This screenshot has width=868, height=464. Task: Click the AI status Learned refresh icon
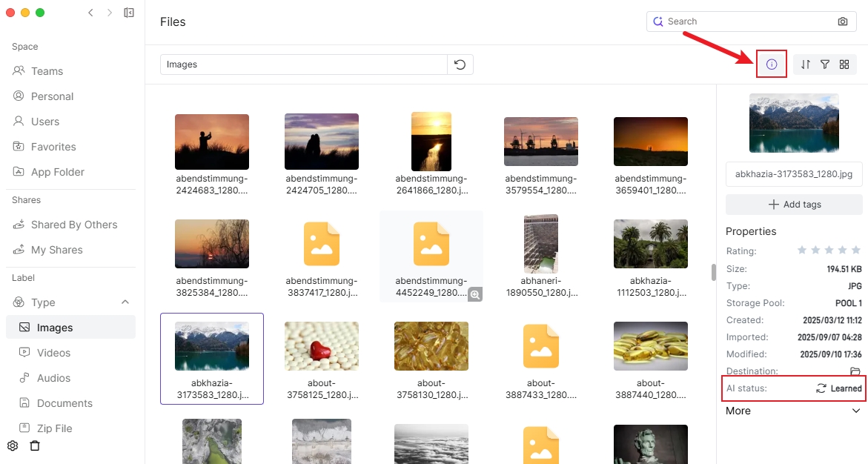[821, 388]
